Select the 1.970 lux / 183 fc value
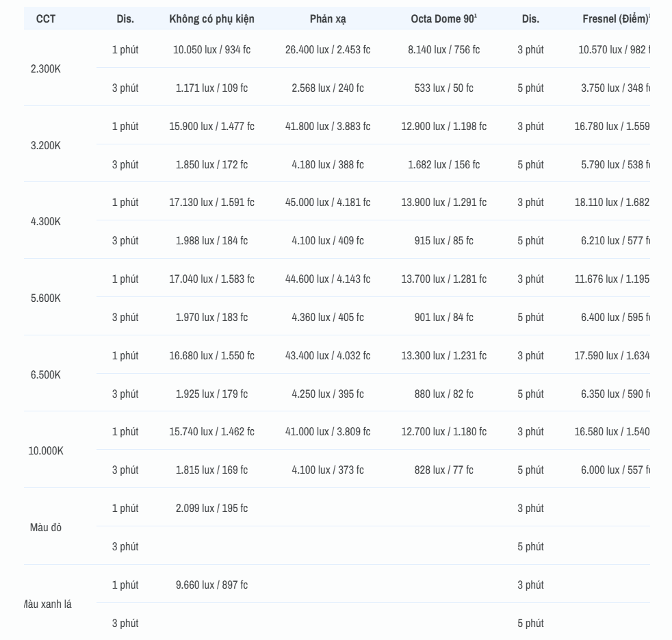This screenshot has height=640, width=672. [211, 317]
